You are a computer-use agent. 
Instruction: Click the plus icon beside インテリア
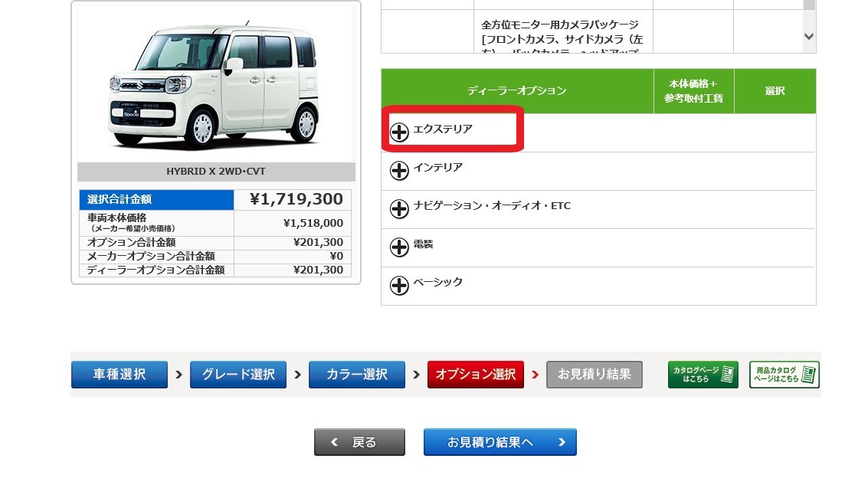pos(399,170)
